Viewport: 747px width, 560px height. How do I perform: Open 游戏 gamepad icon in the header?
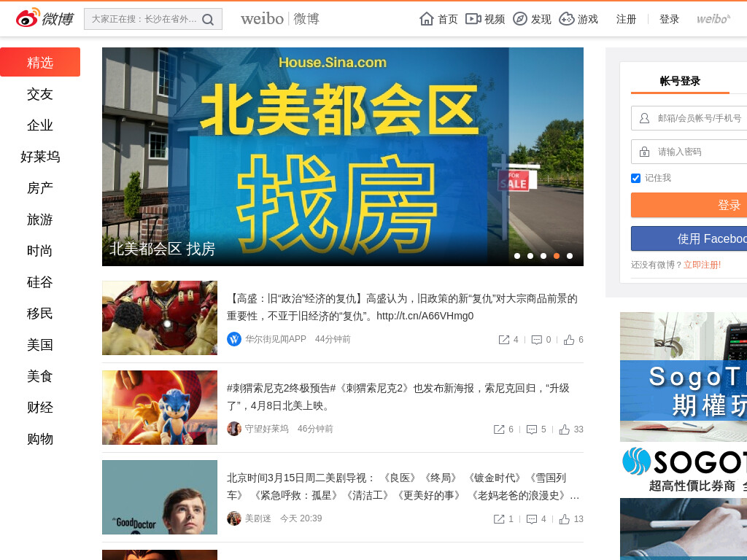(566, 19)
